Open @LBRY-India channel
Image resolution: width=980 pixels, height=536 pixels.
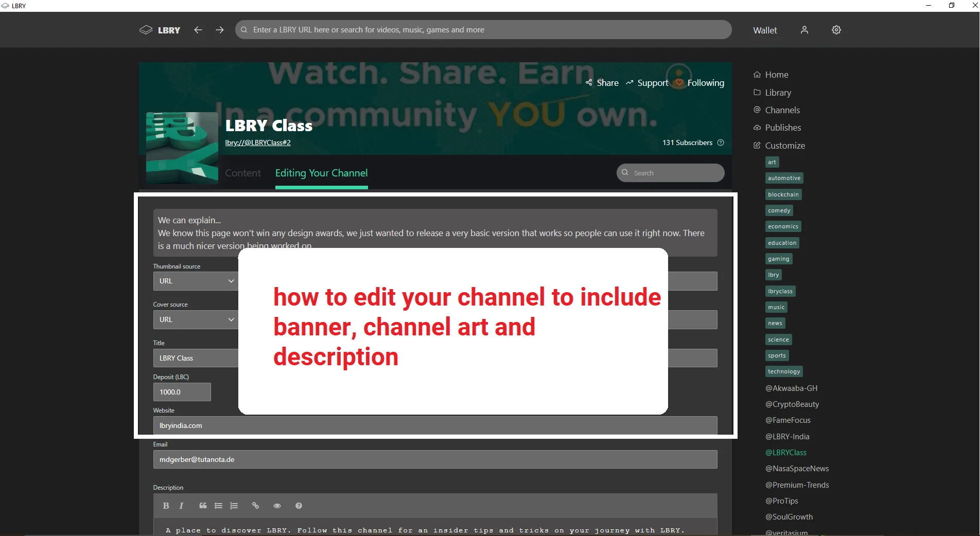pyautogui.click(x=787, y=437)
